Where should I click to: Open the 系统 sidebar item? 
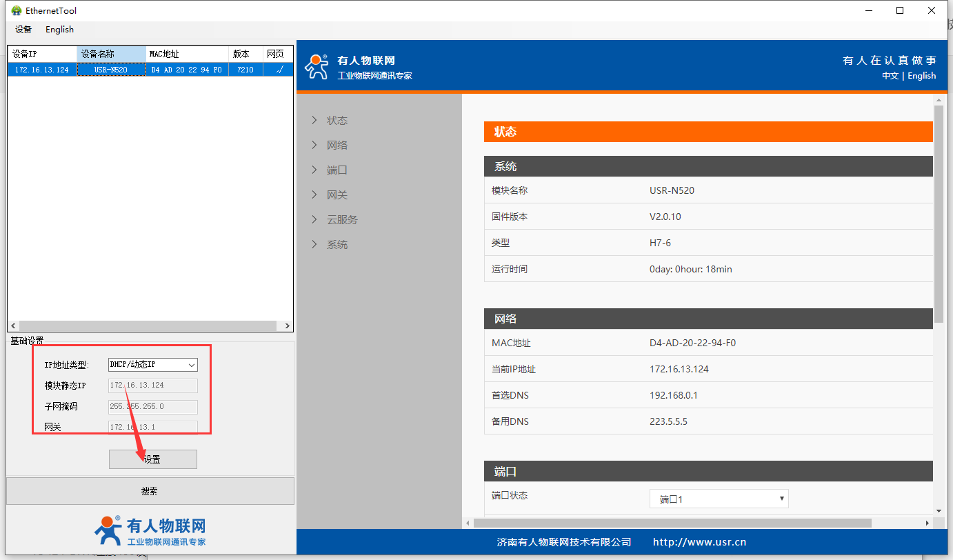point(337,245)
